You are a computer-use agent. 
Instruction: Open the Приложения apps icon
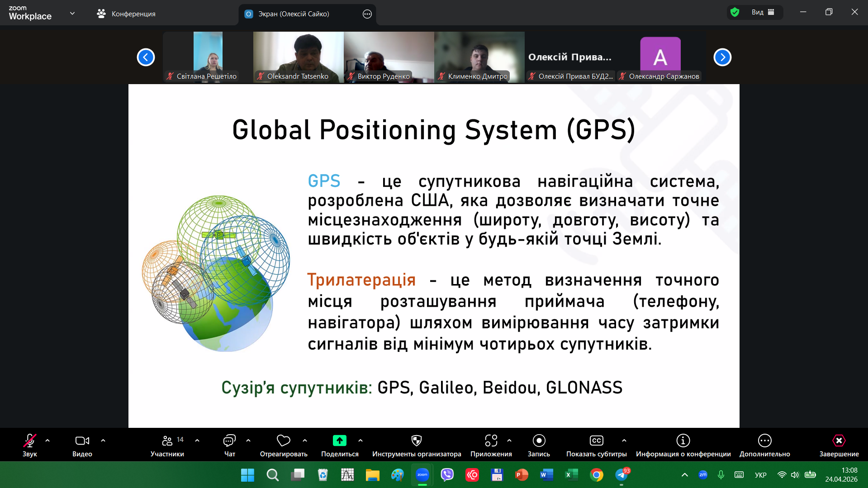point(491,441)
